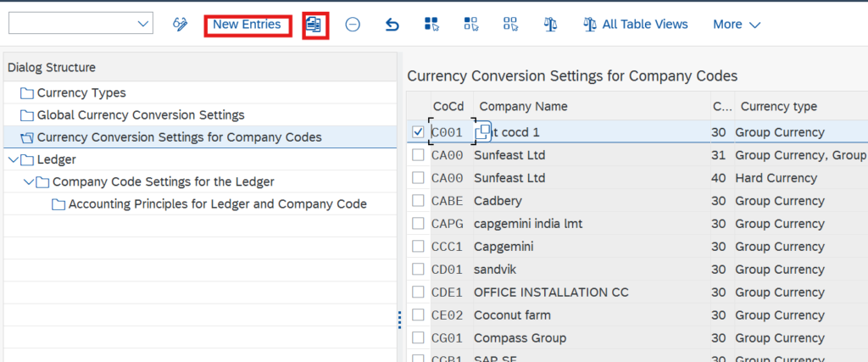The width and height of the screenshot is (868, 362).
Task: Click the Company Name column header
Action: 521,107
